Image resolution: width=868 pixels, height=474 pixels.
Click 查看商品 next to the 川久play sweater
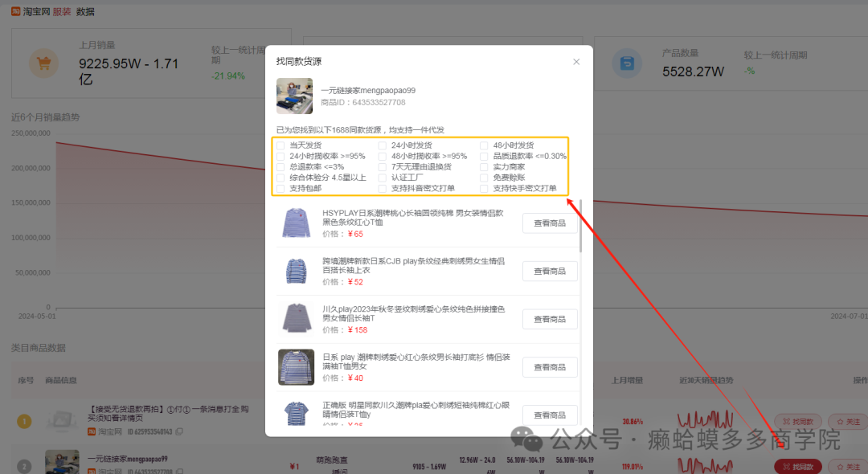[550, 319]
